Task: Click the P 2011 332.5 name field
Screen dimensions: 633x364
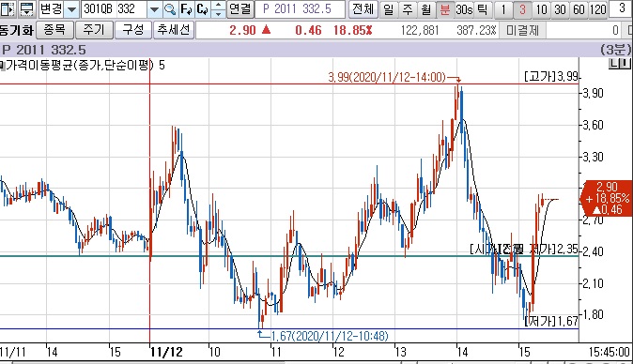Action: tap(300, 9)
